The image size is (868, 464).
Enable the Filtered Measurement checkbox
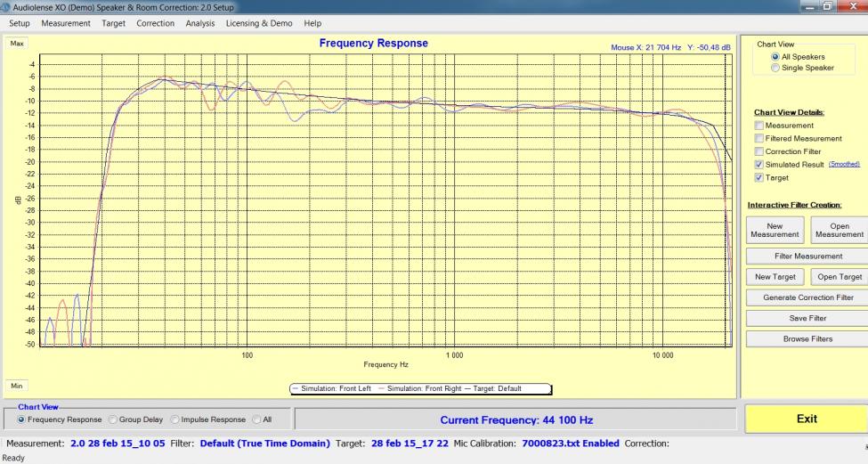(x=759, y=138)
